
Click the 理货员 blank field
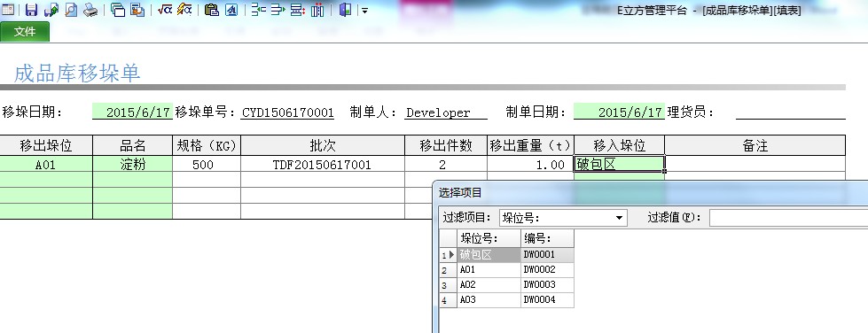click(791, 112)
